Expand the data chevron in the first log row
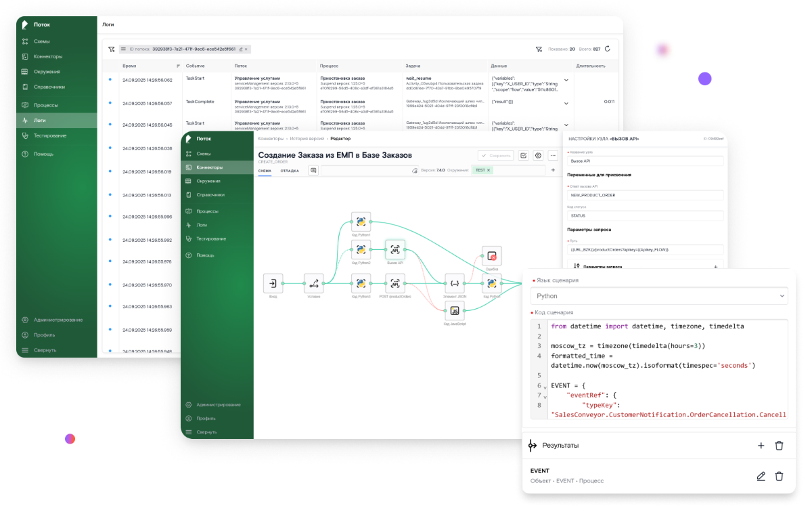The image size is (812, 510). (566, 81)
